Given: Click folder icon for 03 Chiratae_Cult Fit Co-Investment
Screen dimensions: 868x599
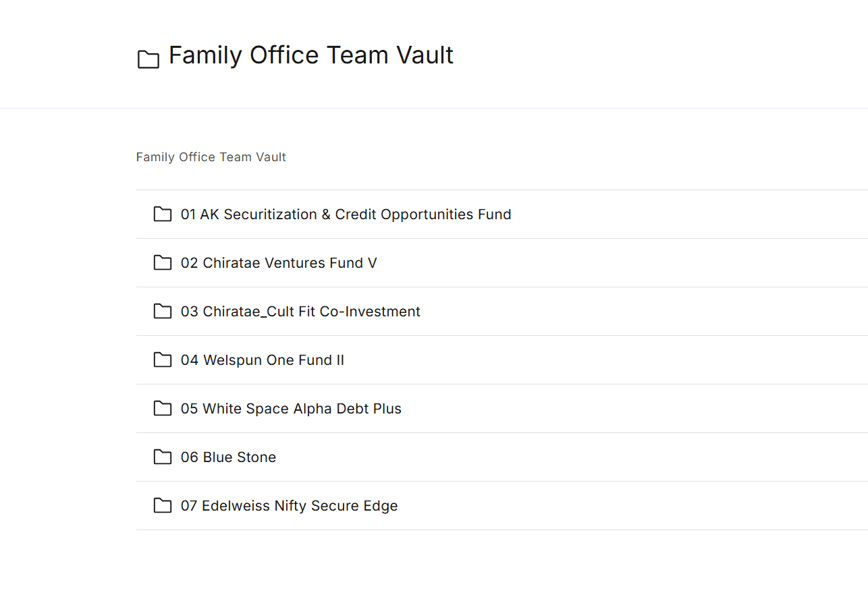Looking at the screenshot, I should pyautogui.click(x=163, y=311).
